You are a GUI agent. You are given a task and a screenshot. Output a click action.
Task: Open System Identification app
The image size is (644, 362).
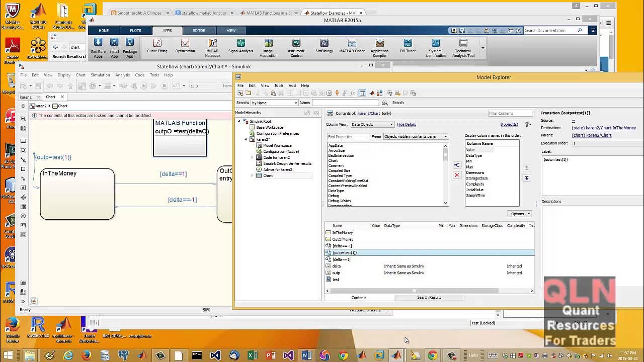click(436, 48)
